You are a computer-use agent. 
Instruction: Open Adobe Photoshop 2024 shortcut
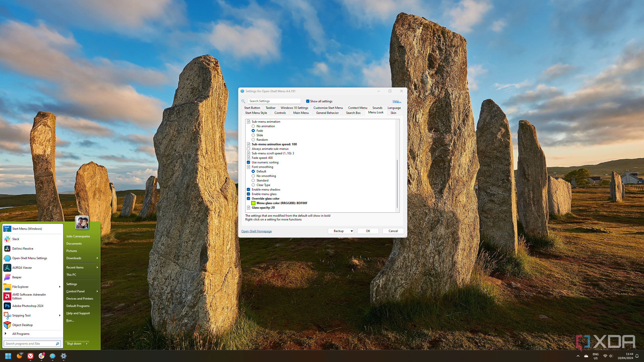coord(28,306)
